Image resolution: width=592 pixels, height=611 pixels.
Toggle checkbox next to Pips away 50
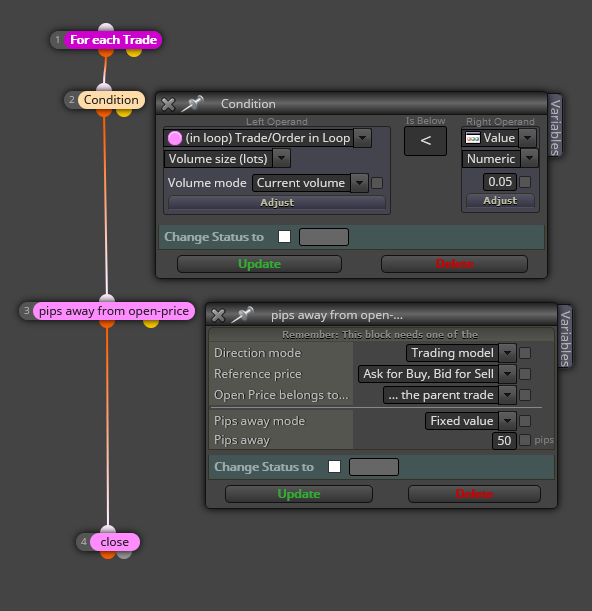525,440
